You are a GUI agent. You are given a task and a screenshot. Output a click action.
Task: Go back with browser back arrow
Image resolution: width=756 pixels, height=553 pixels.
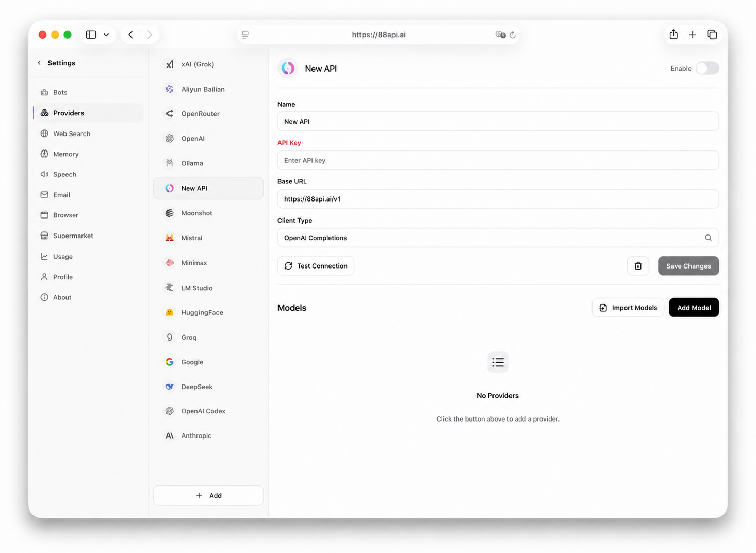tap(131, 35)
